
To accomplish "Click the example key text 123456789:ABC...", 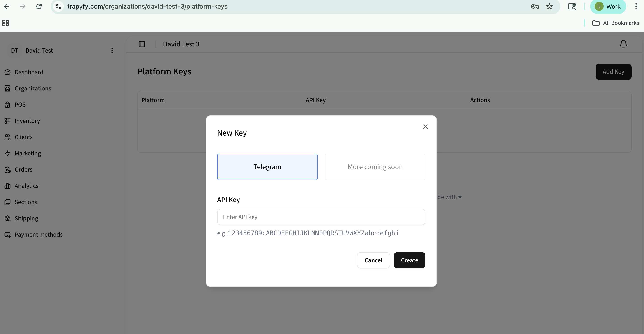I will pyautogui.click(x=313, y=233).
